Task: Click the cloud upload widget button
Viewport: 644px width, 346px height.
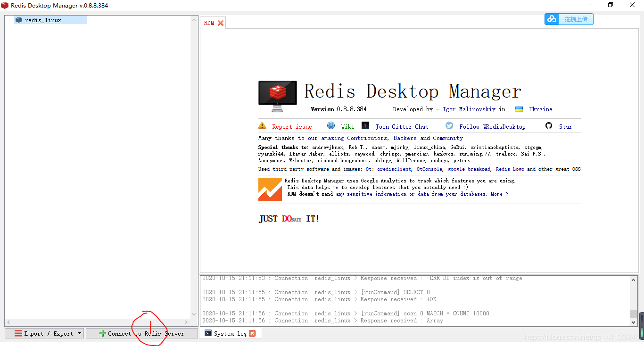Action: pyautogui.click(x=569, y=19)
